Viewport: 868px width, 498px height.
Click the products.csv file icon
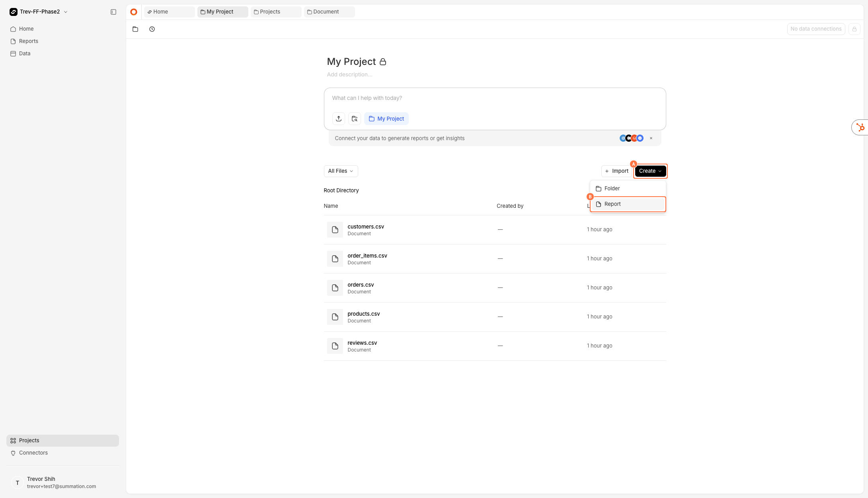(335, 317)
